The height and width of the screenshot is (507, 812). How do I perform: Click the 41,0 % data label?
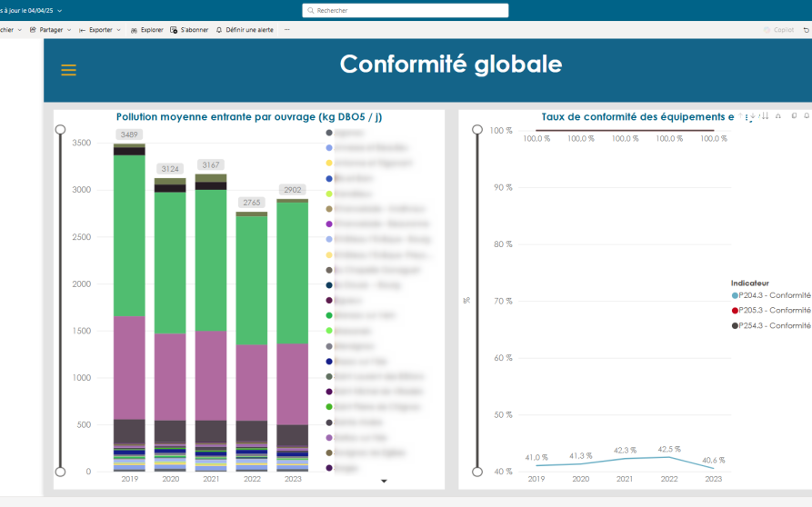coord(536,457)
